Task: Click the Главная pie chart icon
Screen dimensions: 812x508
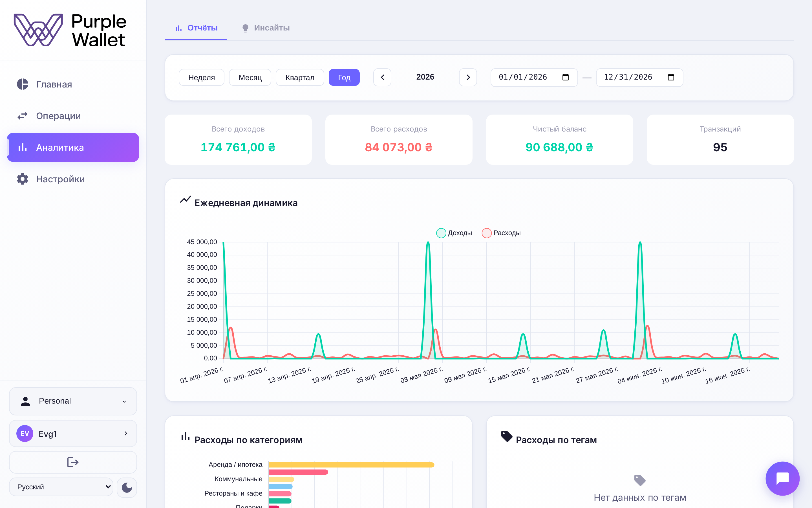Action: pos(23,84)
